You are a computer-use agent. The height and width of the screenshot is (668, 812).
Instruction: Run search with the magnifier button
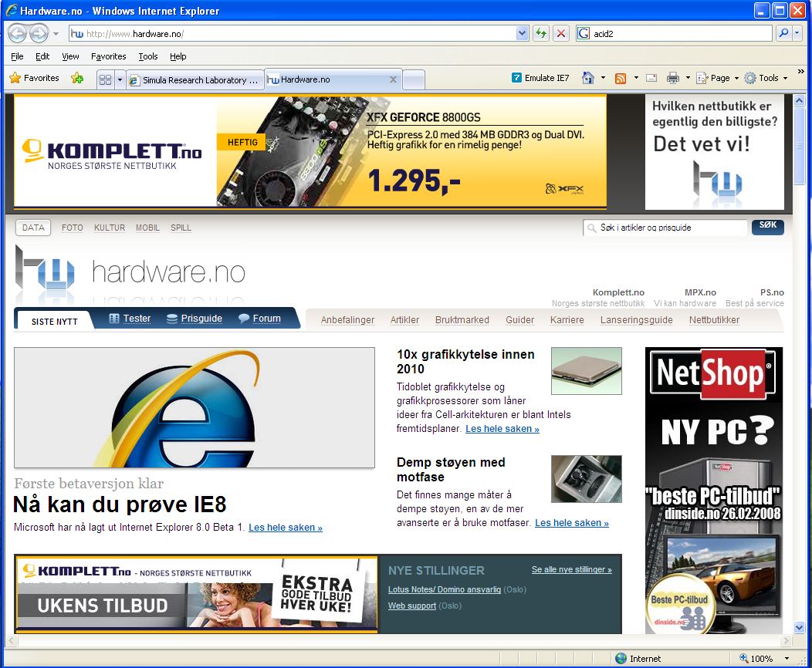pos(784,34)
